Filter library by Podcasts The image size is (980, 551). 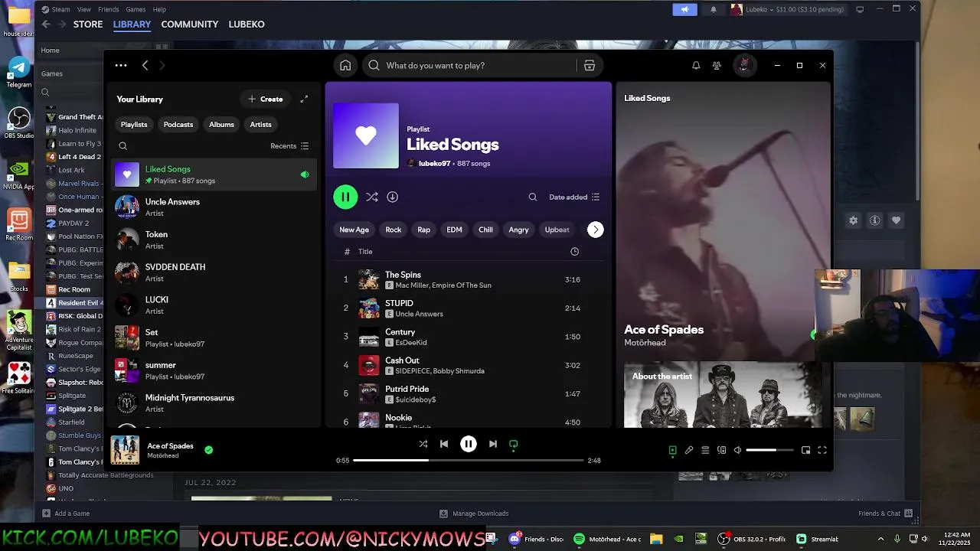pyautogui.click(x=178, y=124)
